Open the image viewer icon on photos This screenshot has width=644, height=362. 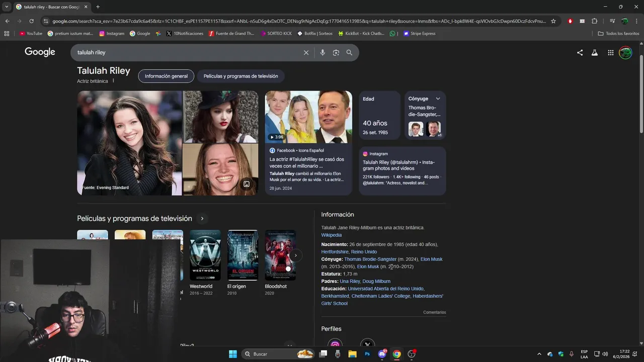(x=247, y=184)
